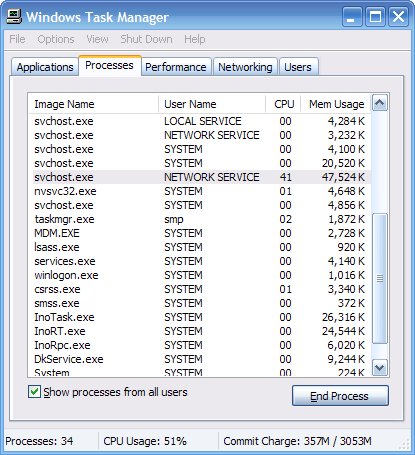Open the Shut Down menu
The image size is (415, 455).
(x=146, y=39)
